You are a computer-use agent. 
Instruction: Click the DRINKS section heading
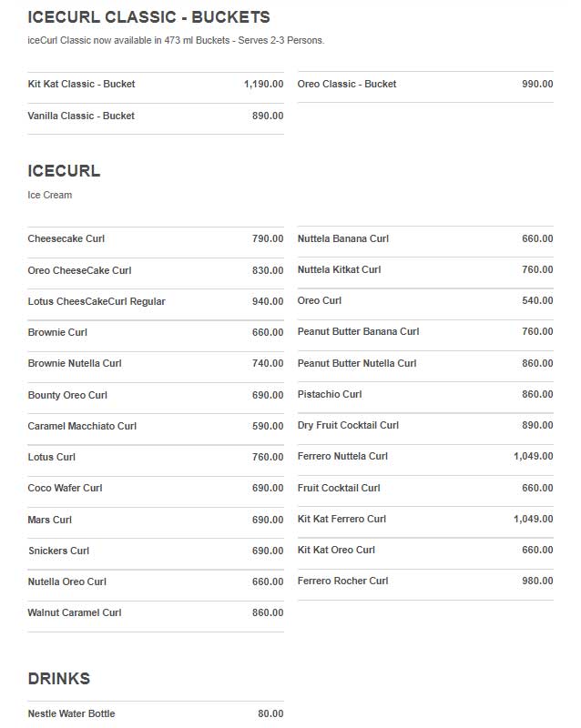coord(59,679)
